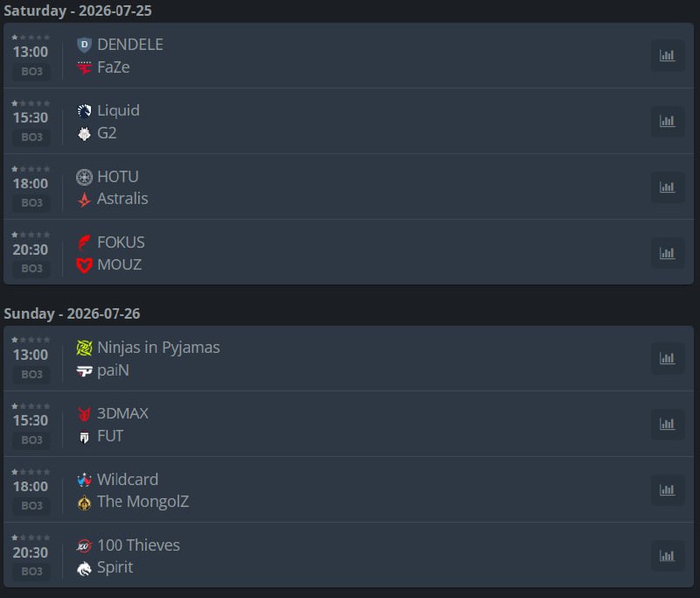Open stats icon for 3DMAX vs FUT
The height and width of the screenshot is (598, 700).
pyautogui.click(x=668, y=424)
